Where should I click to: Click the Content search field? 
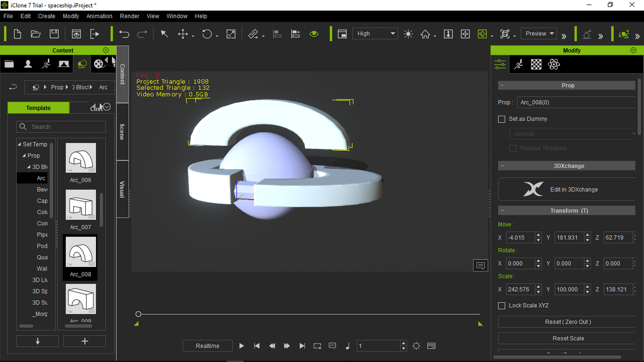[x=61, y=127]
